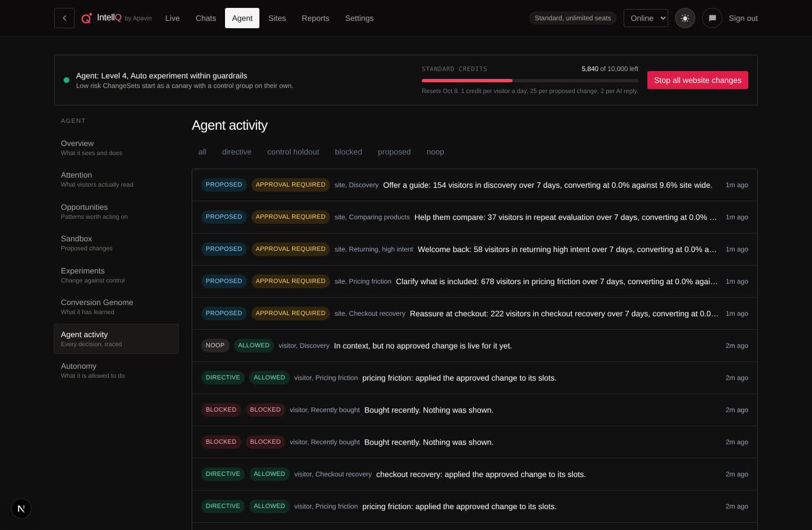
Task: Open the 'Offer a guide' proposed row
Action: click(x=475, y=185)
